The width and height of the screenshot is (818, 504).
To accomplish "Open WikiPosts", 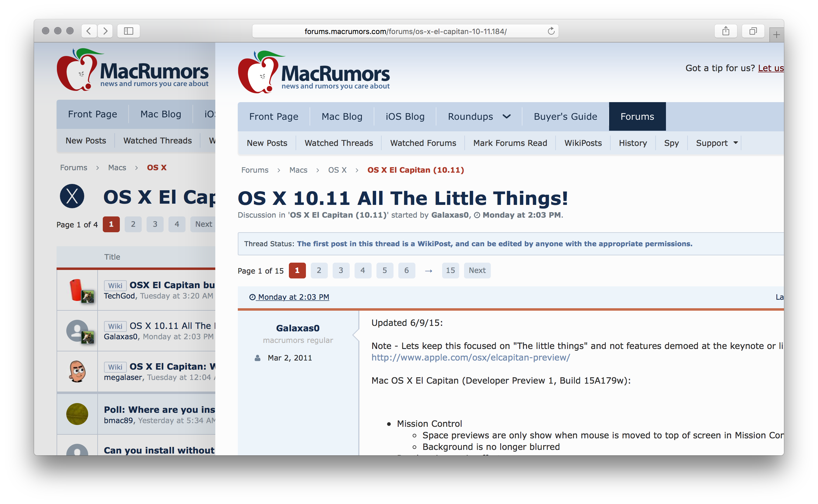I will point(583,143).
